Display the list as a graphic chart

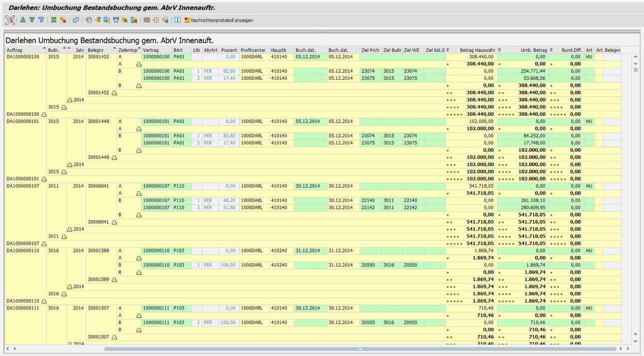(134, 20)
